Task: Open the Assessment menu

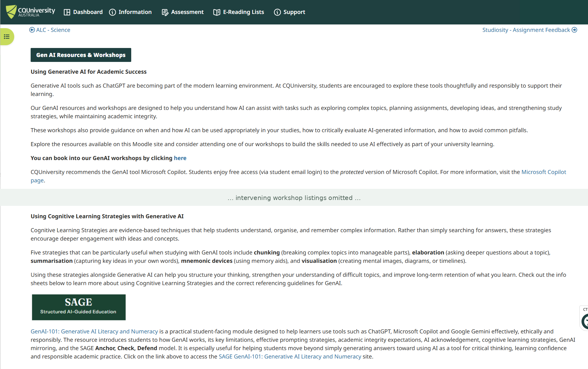Action: [183, 12]
